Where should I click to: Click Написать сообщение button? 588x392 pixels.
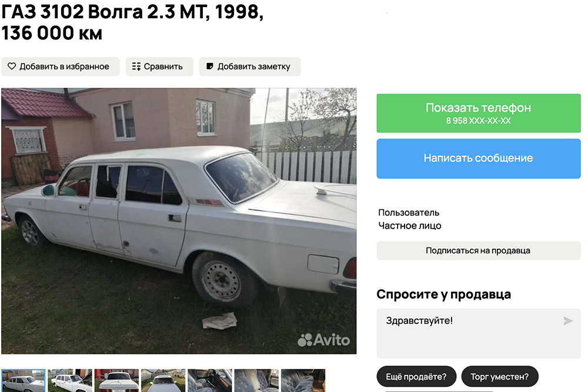(479, 159)
